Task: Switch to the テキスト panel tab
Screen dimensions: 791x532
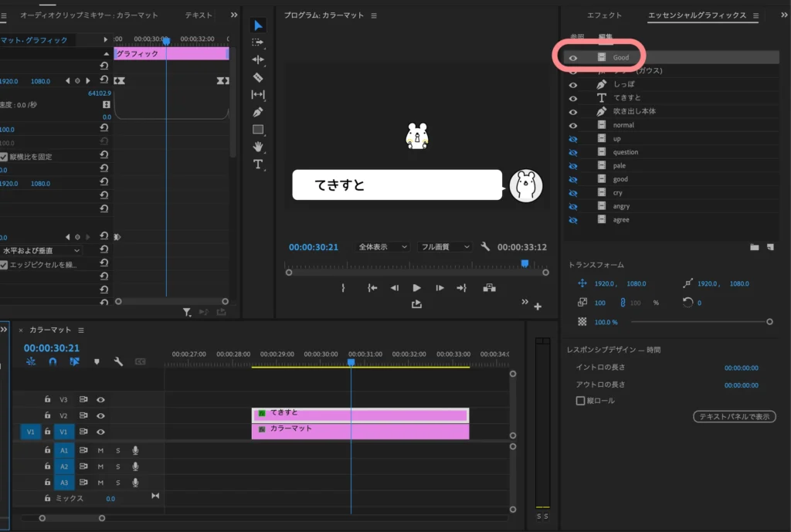Action: tap(199, 15)
